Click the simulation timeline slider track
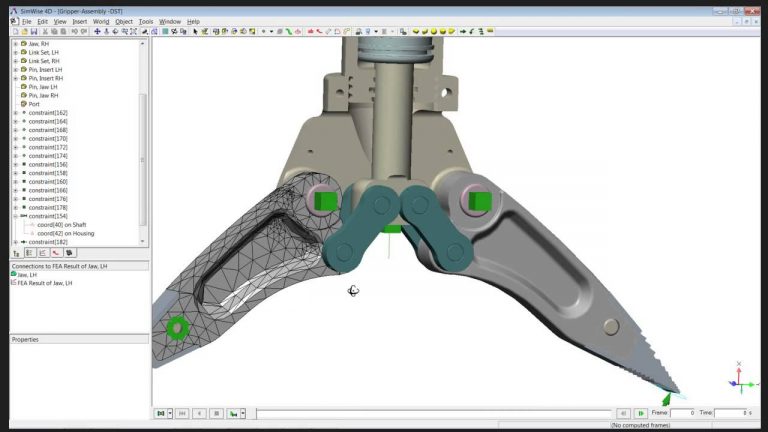The width and height of the screenshot is (768, 432). (433, 414)
